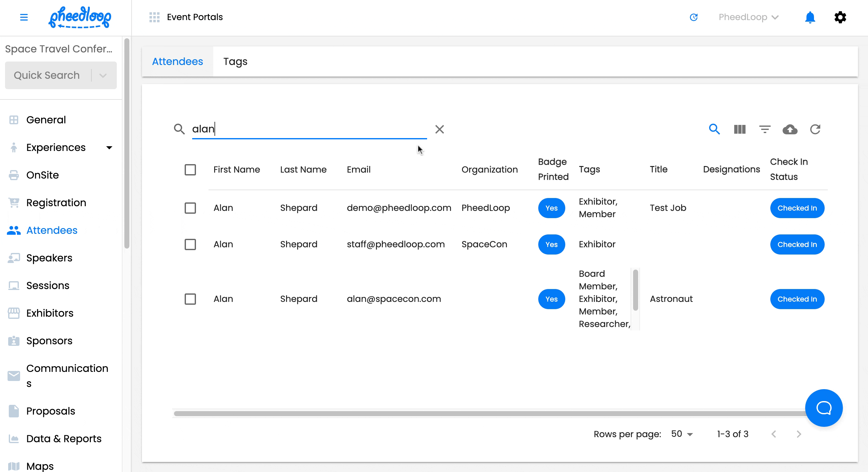The height and width of the screenshot is (472, 868).
Task: Open the Event Portals grid icon
Action: [x=154, y=17]
